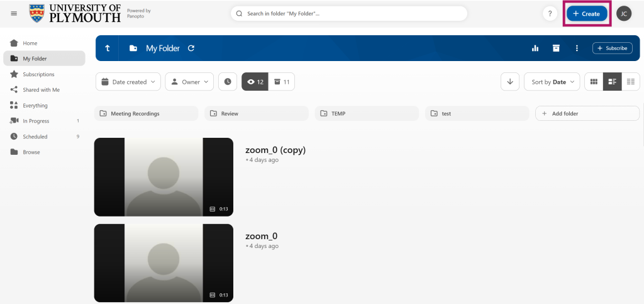Viewport: 644px width, 304px height.
Task: Click the My Folder header title
Action: (x=163, y=48)
